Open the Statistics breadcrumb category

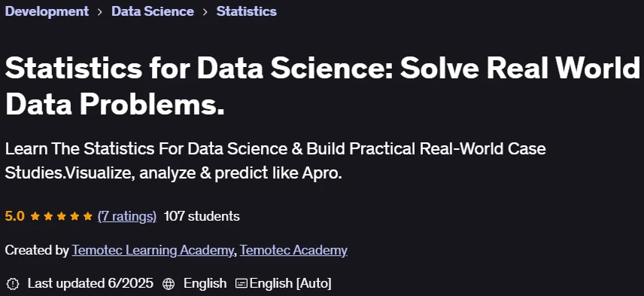click(x=247, y=11)
